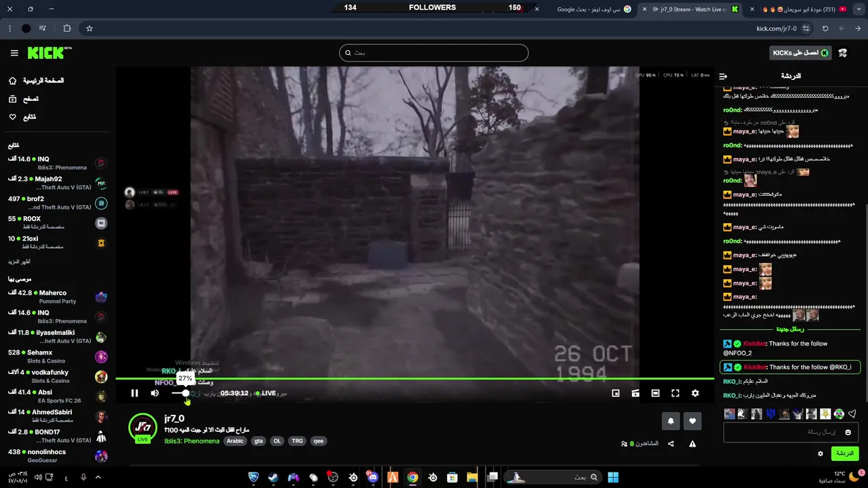Image resolution: width=868 pixels, height=488 pixels.
Task: Jump to LIVE in the player
Action: [265, 393]
